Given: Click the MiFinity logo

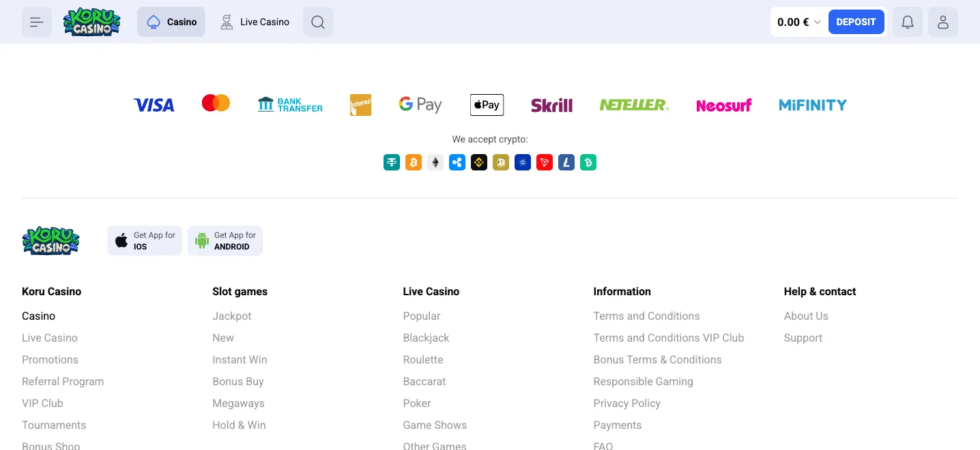Looking at the screenshot, I should coord(813,105).
